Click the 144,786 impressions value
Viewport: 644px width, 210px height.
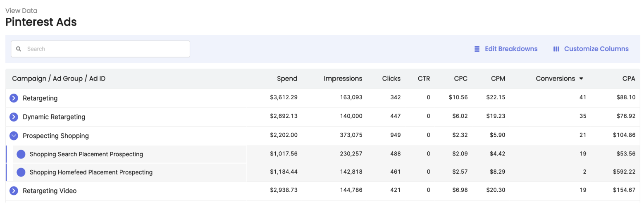tap(351, 190)
